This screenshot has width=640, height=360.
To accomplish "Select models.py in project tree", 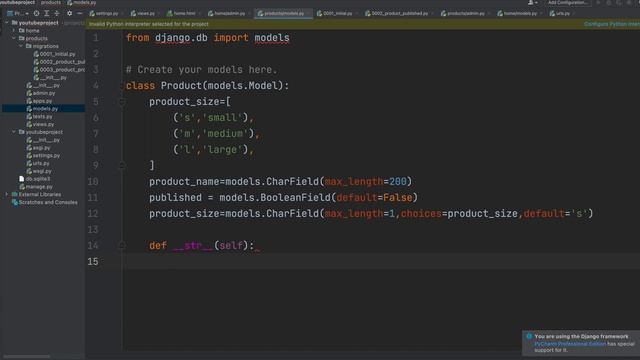I will click(x=45, y=109).
